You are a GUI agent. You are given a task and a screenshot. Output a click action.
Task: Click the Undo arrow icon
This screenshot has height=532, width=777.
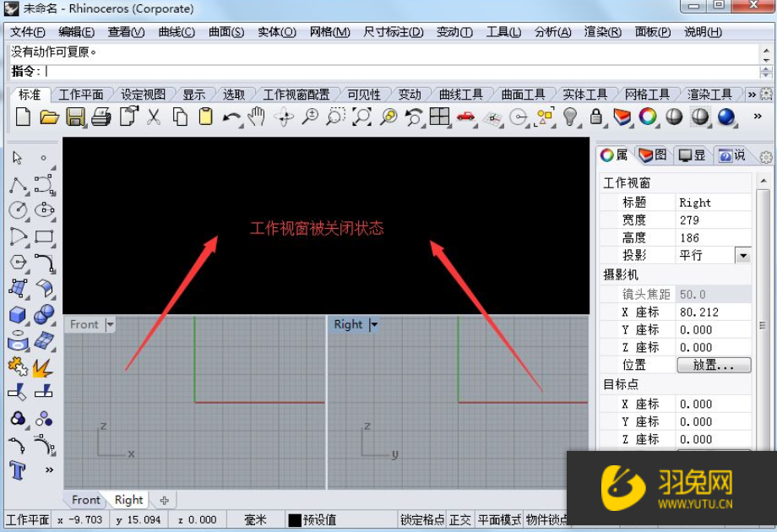tap(232, 117)
